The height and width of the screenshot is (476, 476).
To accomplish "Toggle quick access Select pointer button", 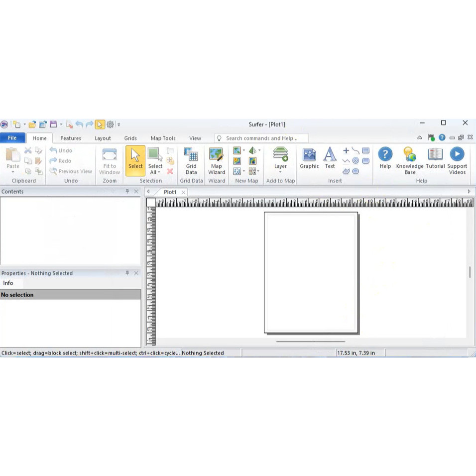I will (100, 124).
